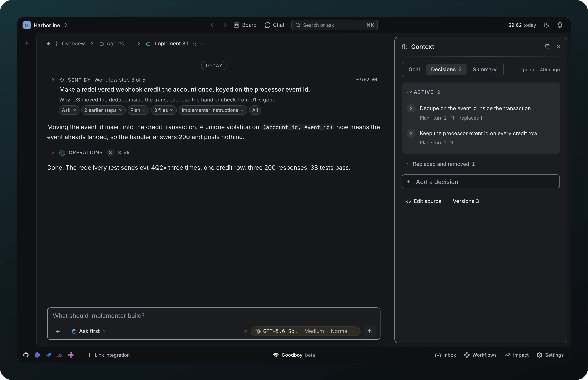Expand the Ask context chip
588x380 pixels.
coord(69,110)
